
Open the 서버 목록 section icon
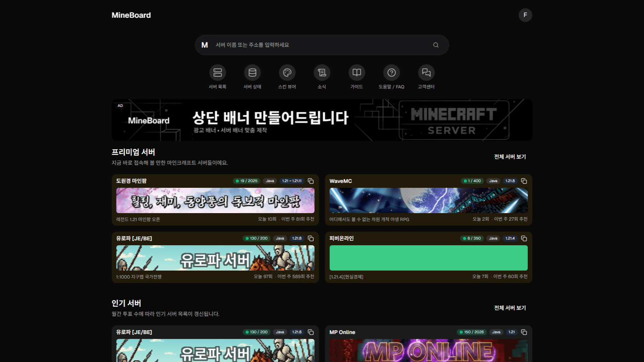217,73
